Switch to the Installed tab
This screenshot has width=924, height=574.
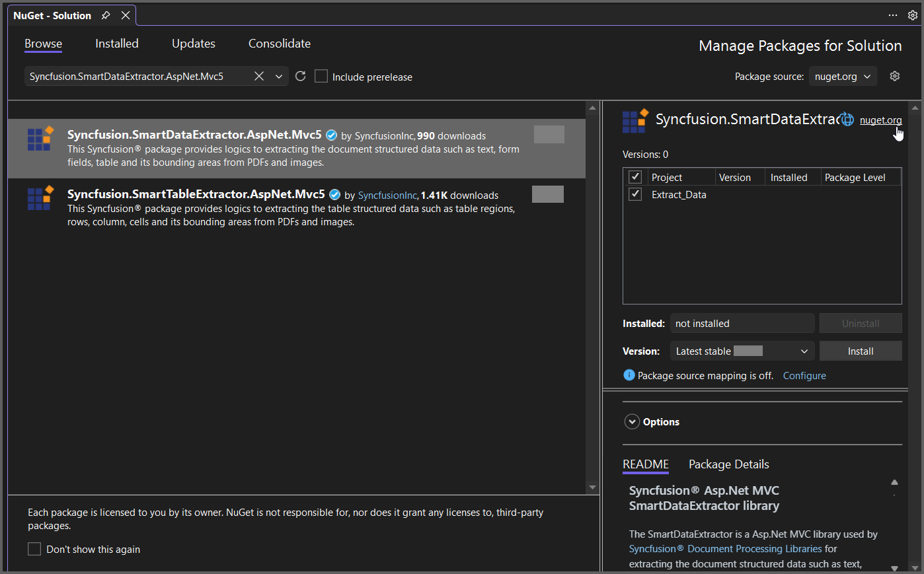[117, 44]
